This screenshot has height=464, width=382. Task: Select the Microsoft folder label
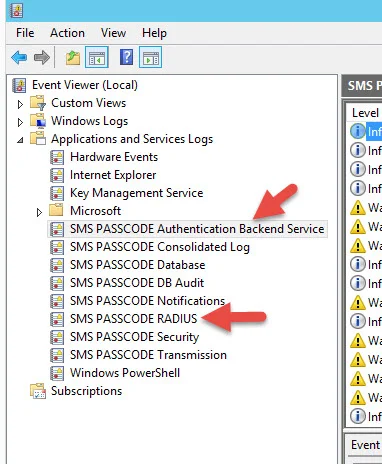[95, 211]
